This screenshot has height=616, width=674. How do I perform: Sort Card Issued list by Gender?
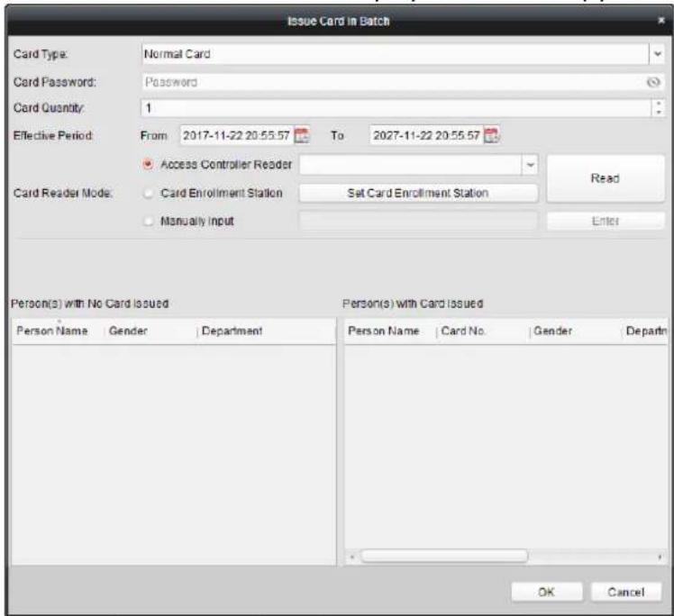click(576, 331)
